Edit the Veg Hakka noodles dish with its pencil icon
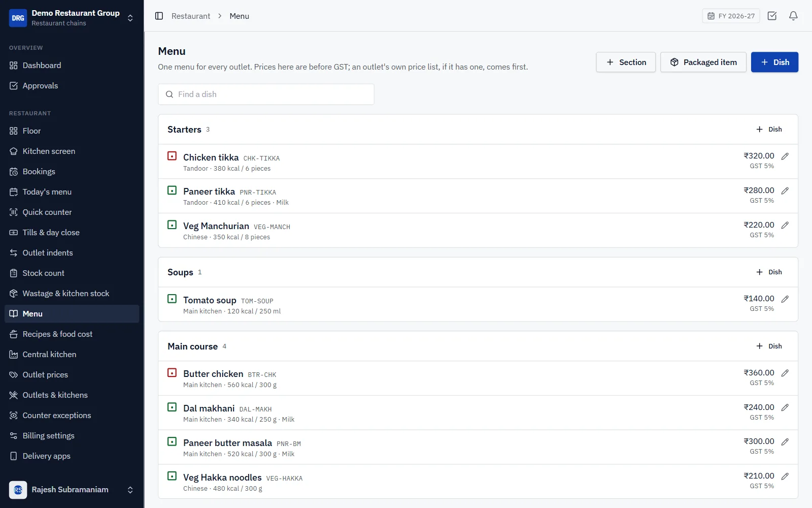The height and width of the screenshot is (508, 812). tap(785, 476)
